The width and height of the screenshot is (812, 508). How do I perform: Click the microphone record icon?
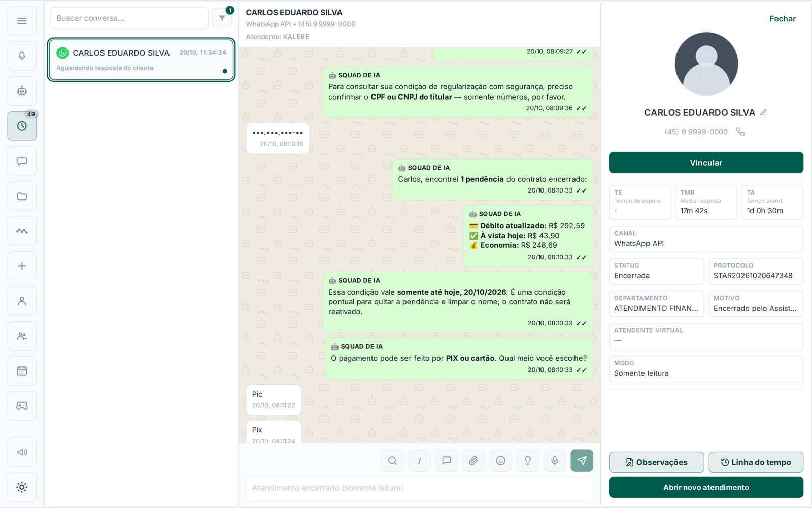555,461
